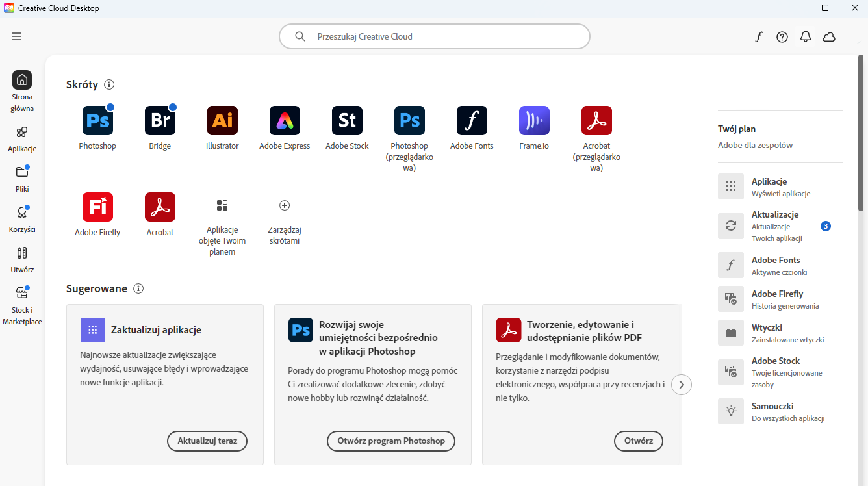Screen dimensions: 868x486
Task: Click the Zaktualizuj aplikacje card title
Action: coord(157,330)
